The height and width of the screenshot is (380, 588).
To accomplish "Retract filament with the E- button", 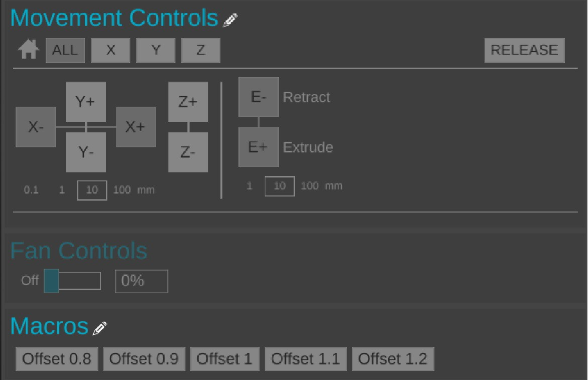I will pyautogui.click(x=258, y=97).
